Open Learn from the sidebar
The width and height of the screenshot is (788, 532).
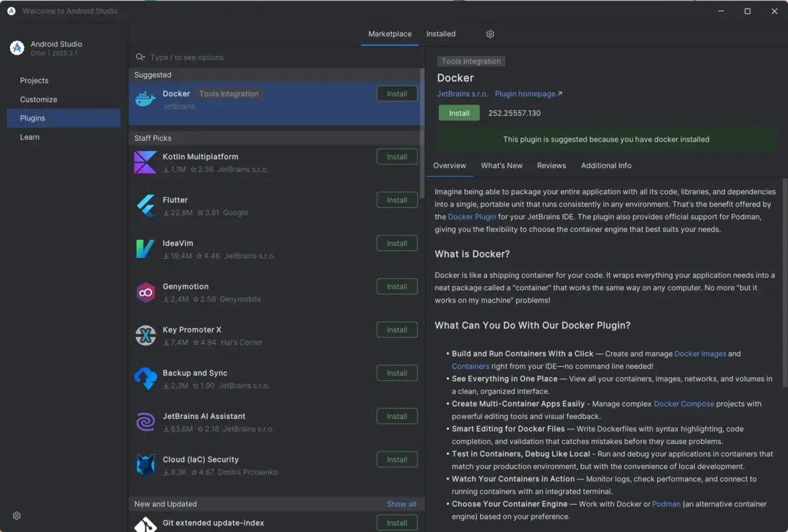[29, 137]
